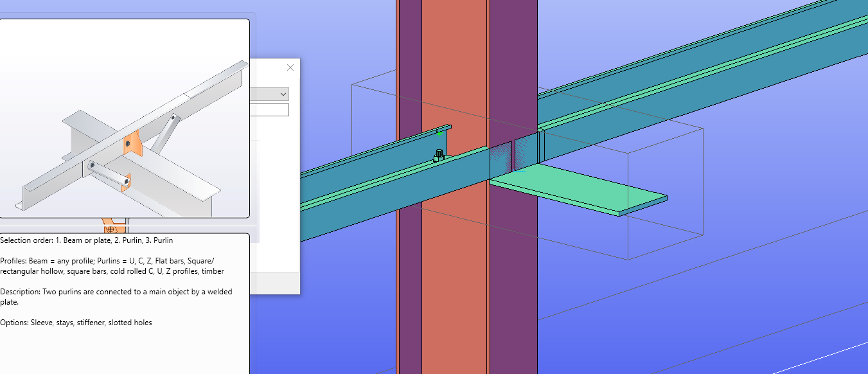Screen dimensions: 868x374
Task: Click the component preview thumbnail image
Action: 124,119
